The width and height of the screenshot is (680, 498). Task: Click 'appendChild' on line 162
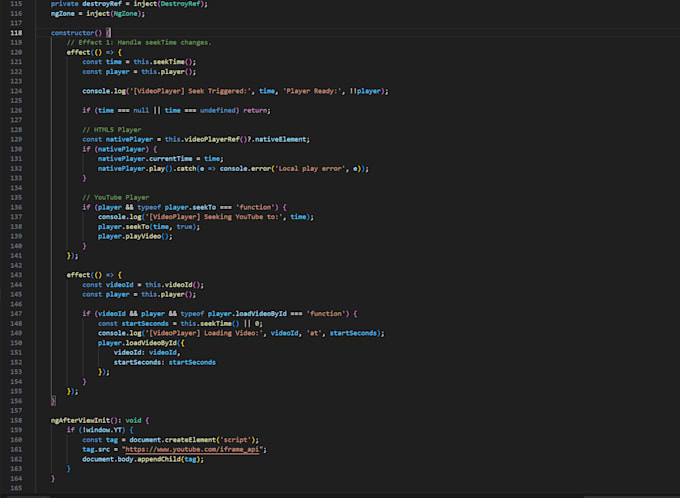coord(159,459)
